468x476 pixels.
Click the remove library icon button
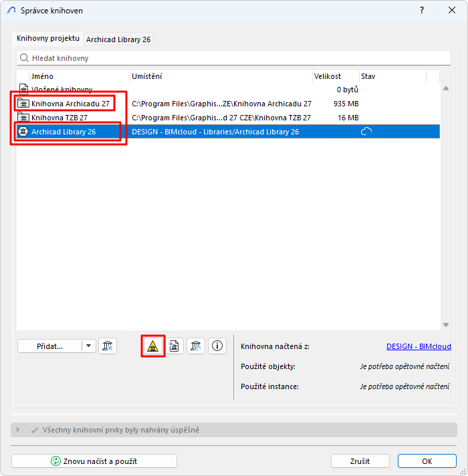[108, 346]
